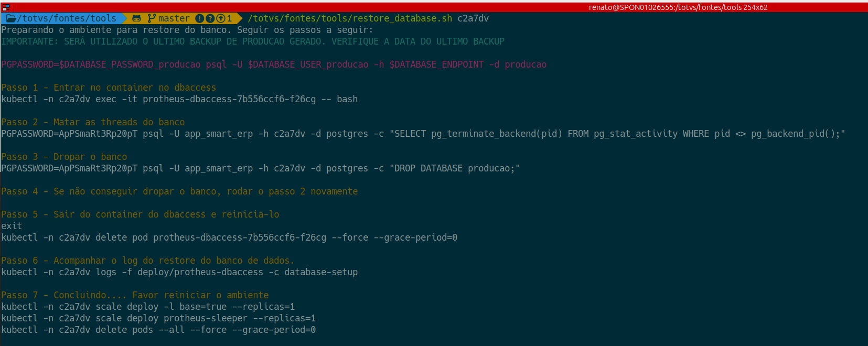
Task: Click the master branch name in prompt
Action: (x=174, y=18)
